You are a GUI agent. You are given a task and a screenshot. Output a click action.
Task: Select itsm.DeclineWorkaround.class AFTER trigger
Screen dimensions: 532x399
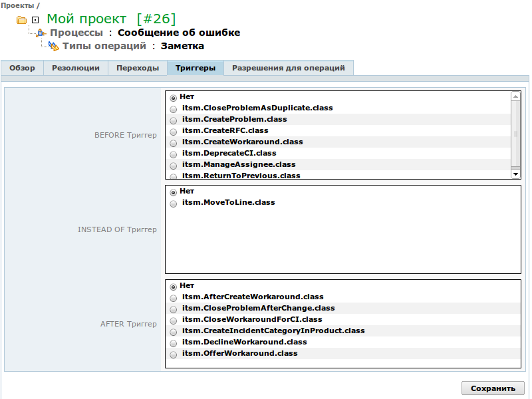(x=174, y=343)
